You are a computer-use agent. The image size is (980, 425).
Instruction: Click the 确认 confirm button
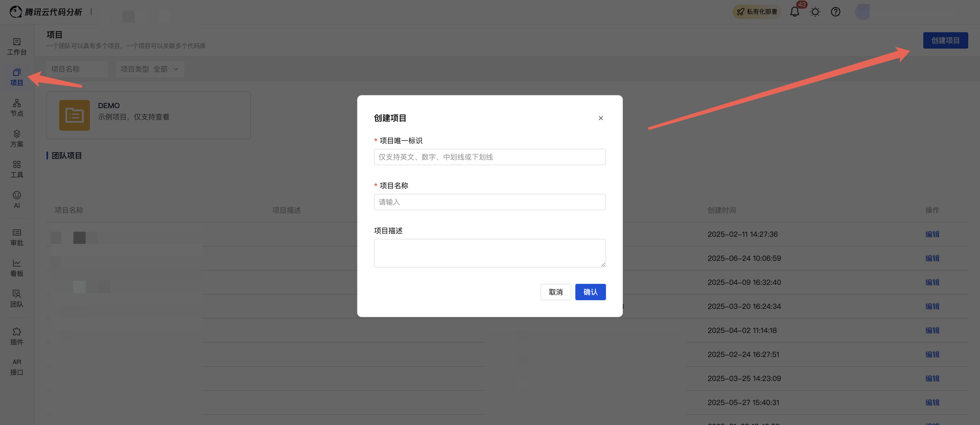(x=590, y=292)
